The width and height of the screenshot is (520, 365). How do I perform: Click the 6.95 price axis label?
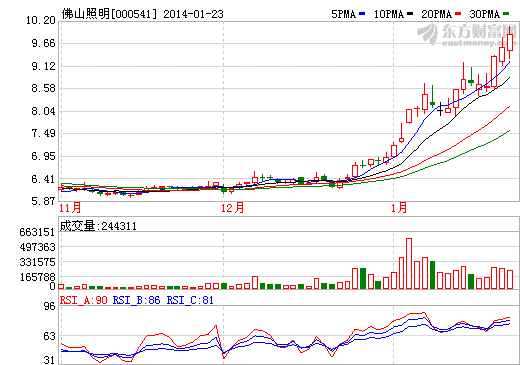click(x=43, y=156)
